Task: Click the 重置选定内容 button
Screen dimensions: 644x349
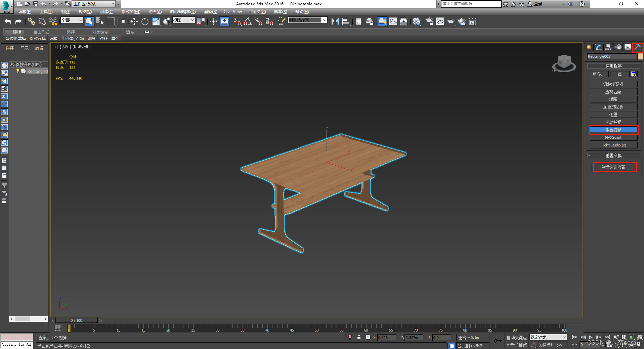Action: coord(615,167)
